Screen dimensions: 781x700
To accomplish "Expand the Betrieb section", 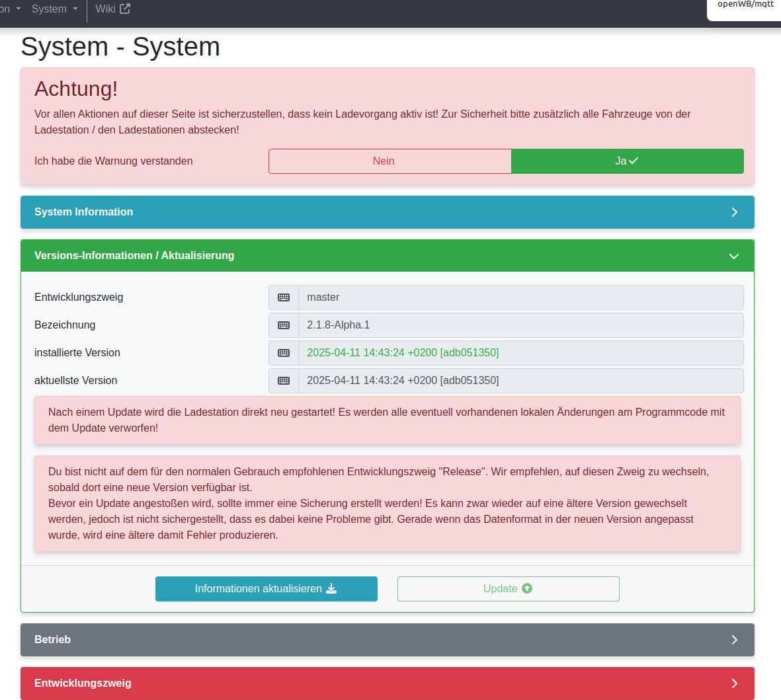I will tap(388, 639).
